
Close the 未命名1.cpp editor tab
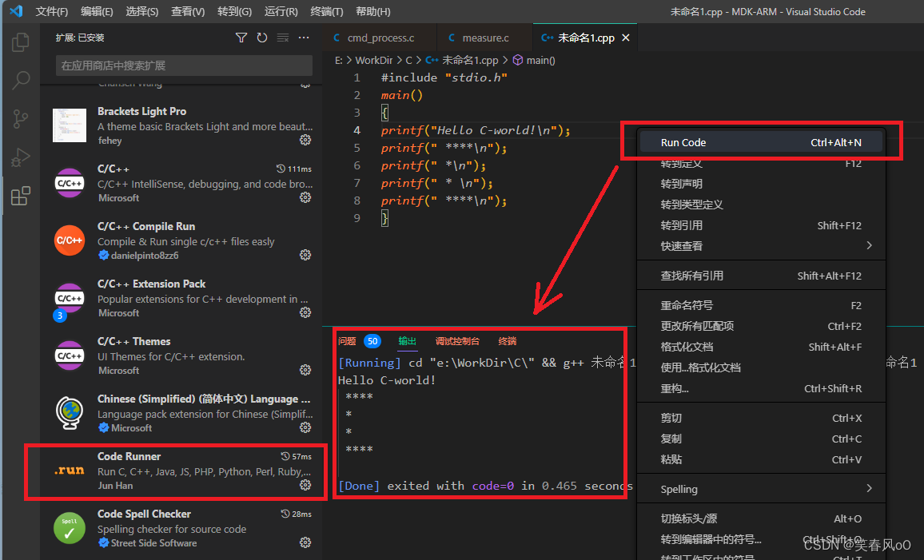(626, 38)
